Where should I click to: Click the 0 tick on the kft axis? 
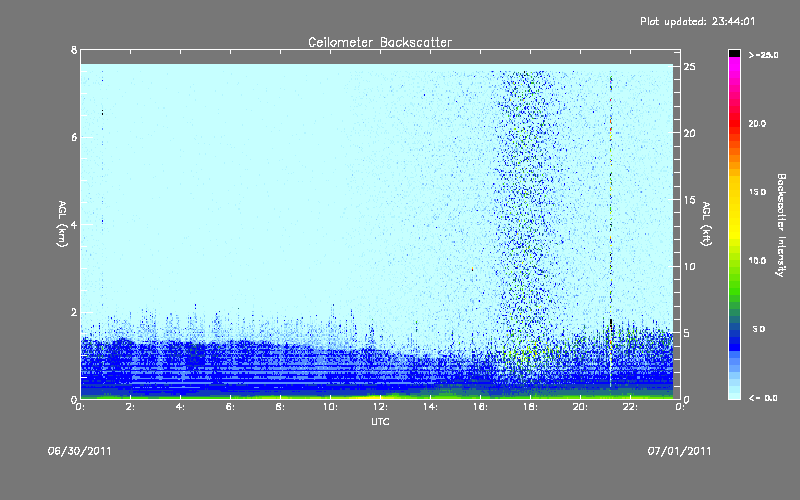pyautogui.click(x=687, y=399)
